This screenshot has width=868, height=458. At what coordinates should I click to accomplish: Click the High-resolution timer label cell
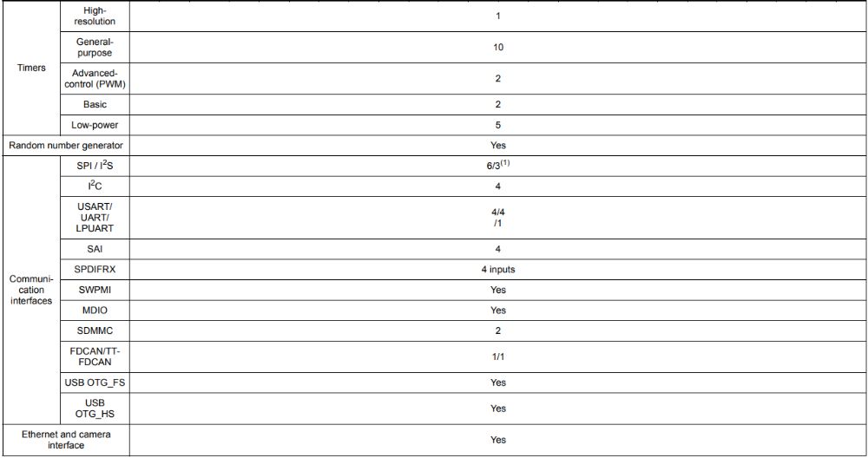click(x=95, y=16)
